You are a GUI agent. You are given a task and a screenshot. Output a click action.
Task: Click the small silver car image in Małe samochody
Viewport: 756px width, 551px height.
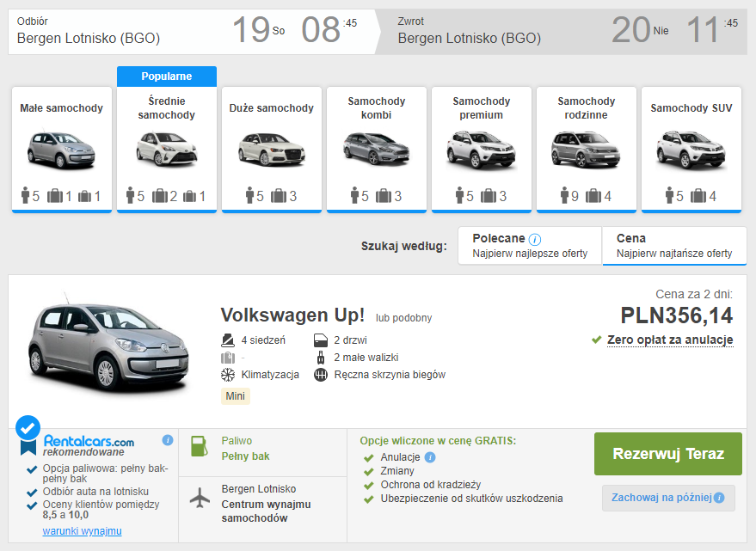[x=61, y=150]
